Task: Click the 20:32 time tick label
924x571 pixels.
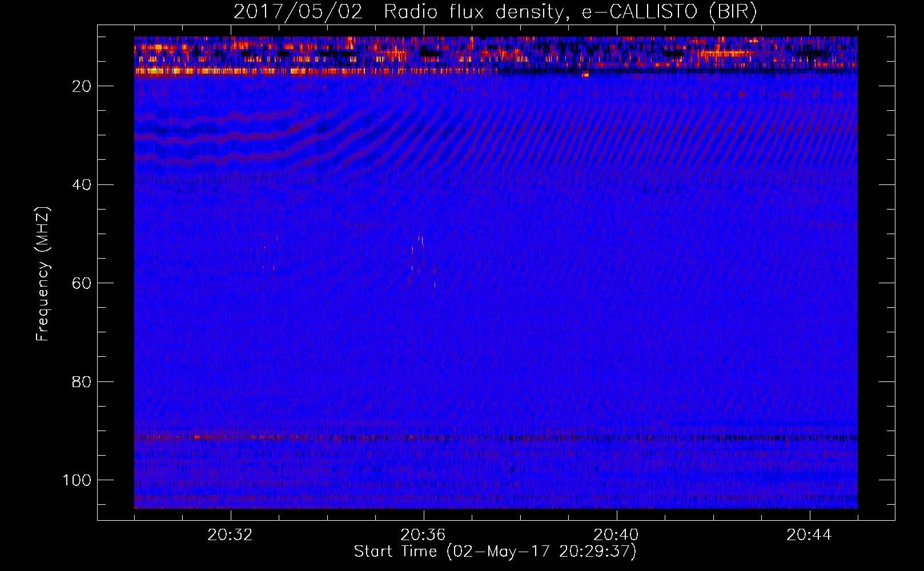Action: tap(230, 535)
